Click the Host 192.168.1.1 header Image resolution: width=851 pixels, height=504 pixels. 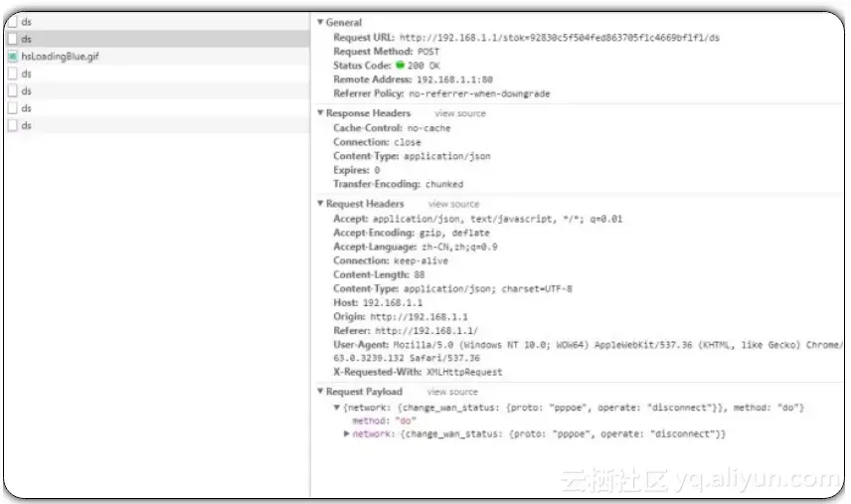tap(378, 303)
